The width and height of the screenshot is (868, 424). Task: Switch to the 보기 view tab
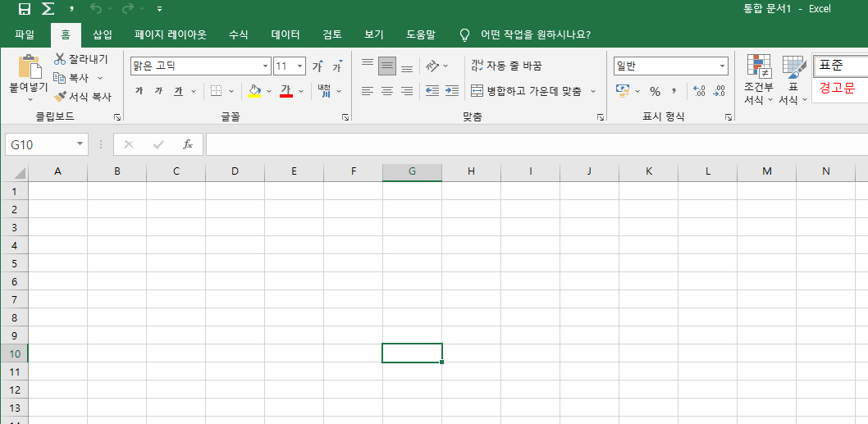click(374, 35)
